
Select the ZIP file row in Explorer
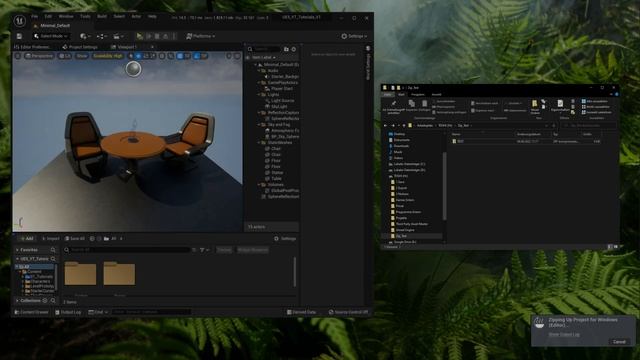(x=526, y=141)
